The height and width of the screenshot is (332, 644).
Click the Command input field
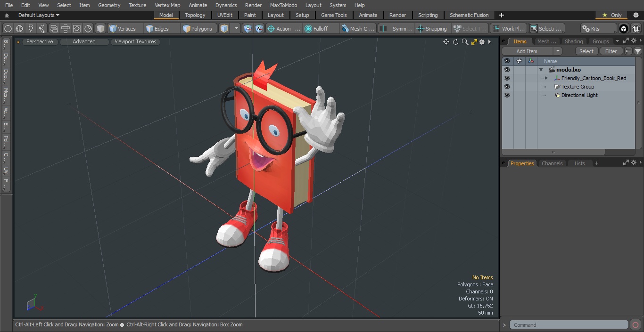[569, 325]
